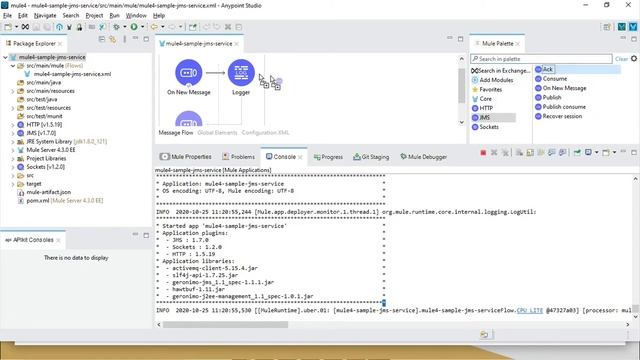Select Favorites category in Mule Palette
Screen dimensions: 640x360
[x=487, y=89]
